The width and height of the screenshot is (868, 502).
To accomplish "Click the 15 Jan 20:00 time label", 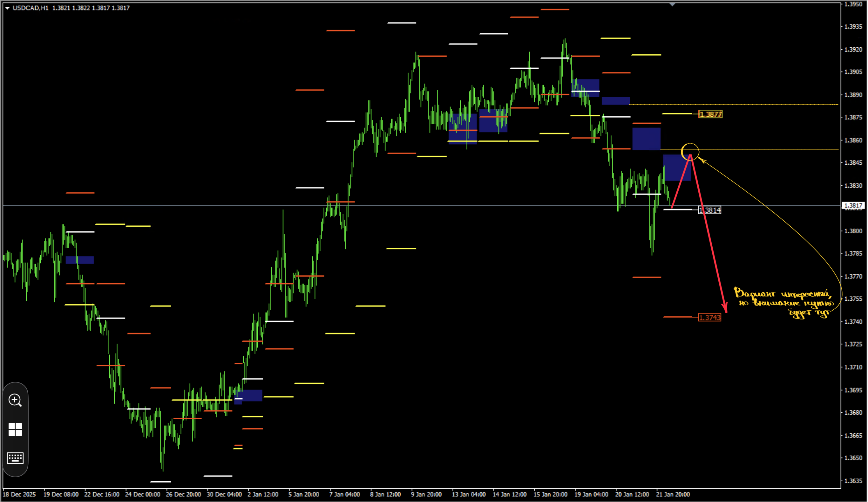I will (550, 494).
